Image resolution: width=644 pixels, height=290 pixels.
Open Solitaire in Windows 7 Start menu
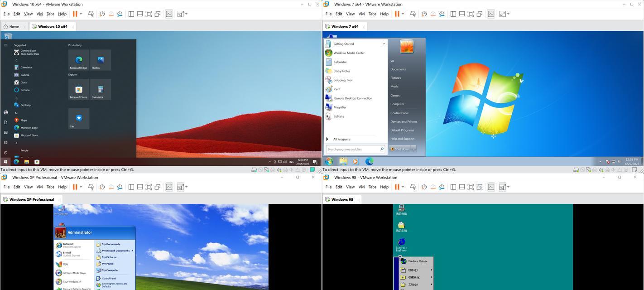pyautogui.click(x=339, y=116)
